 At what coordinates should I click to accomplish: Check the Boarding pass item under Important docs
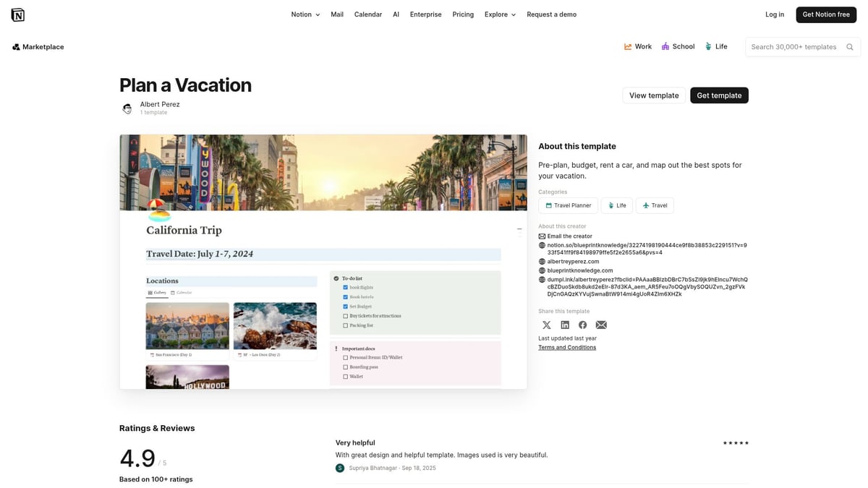coord(344,367)
